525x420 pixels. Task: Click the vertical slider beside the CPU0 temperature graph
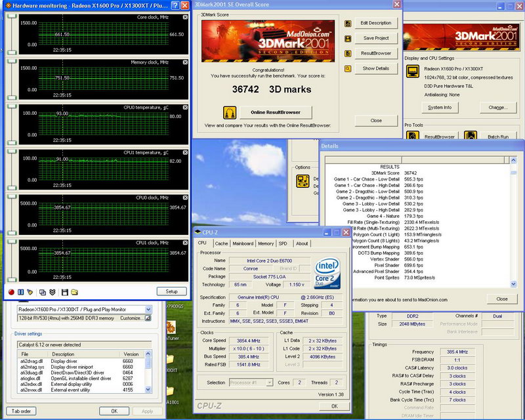click(x=12, y=124)
